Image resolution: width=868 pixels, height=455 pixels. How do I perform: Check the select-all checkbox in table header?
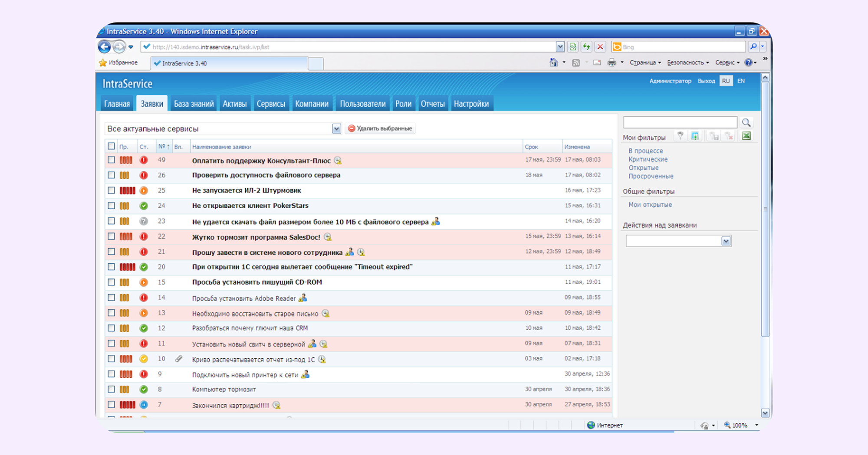coord(112,146)
